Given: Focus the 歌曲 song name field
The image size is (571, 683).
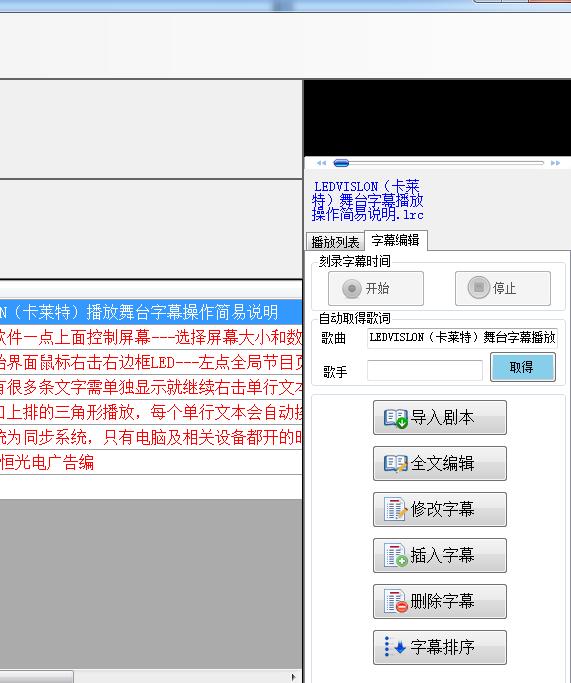Looking at the screenshot, I should [x=462, y=338].
